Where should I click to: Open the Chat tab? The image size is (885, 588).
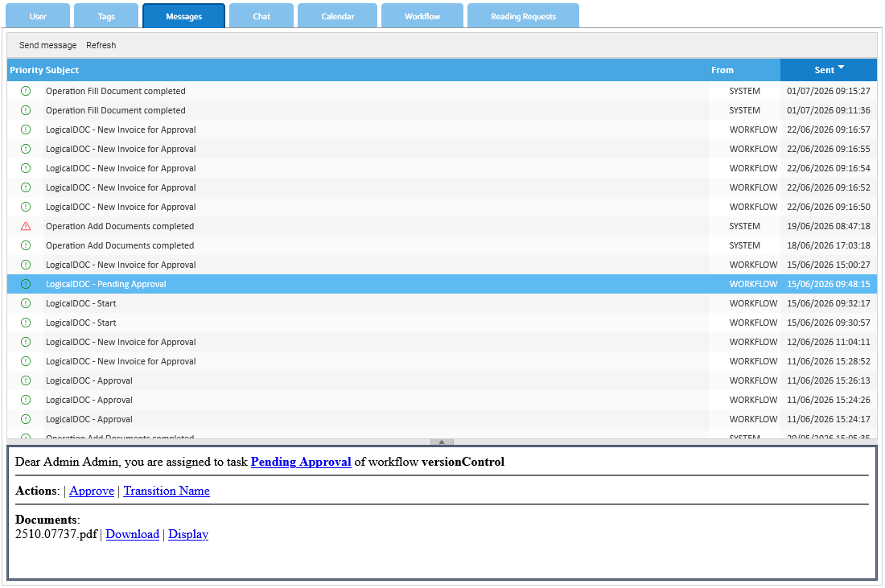tap(261, 16)
